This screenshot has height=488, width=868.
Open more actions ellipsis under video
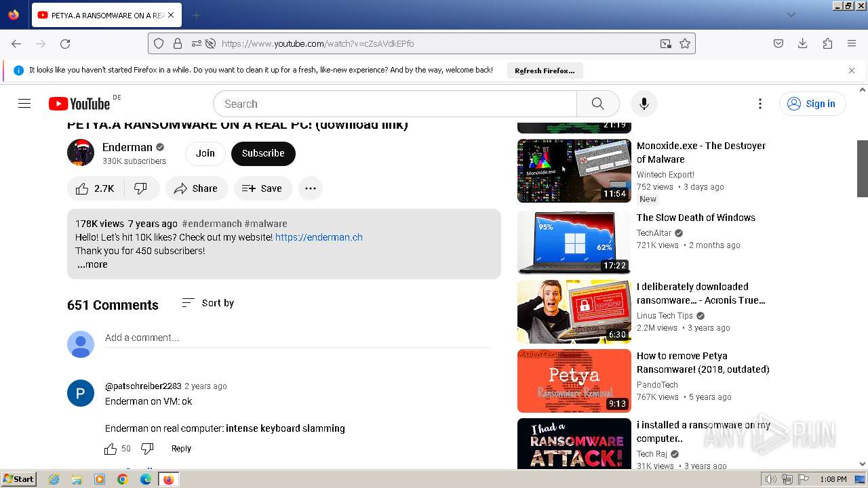(311, 188)
